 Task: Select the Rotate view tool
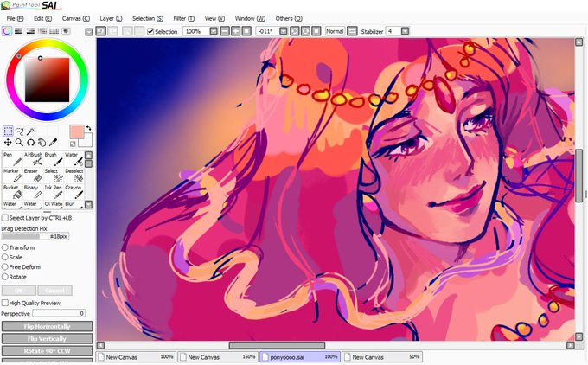[x=30, y=142]
